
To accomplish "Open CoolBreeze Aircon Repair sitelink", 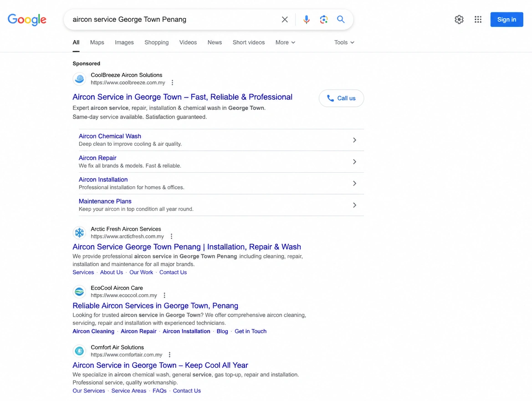I will (97, 158).
